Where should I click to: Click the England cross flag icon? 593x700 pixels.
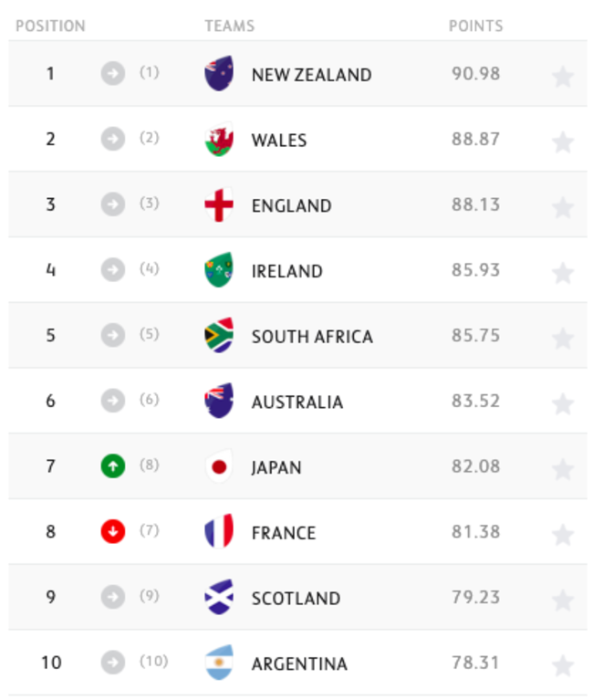(x=219, y=205)
